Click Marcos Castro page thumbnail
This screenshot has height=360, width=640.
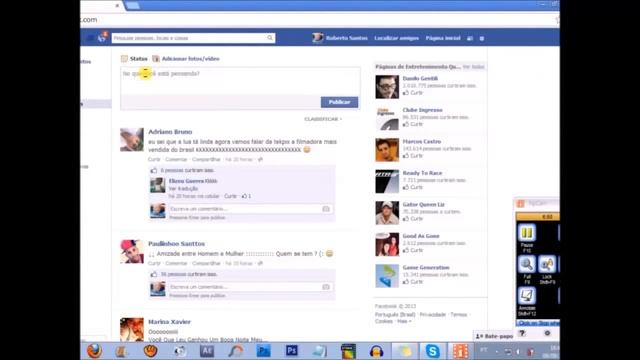387,150
